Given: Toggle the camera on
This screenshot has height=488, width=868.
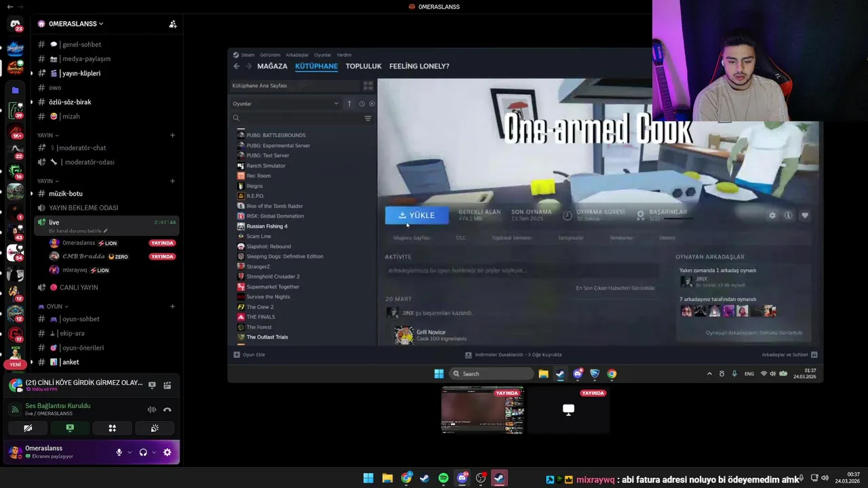Looking at the screenshot, I should tap(28, 428).
